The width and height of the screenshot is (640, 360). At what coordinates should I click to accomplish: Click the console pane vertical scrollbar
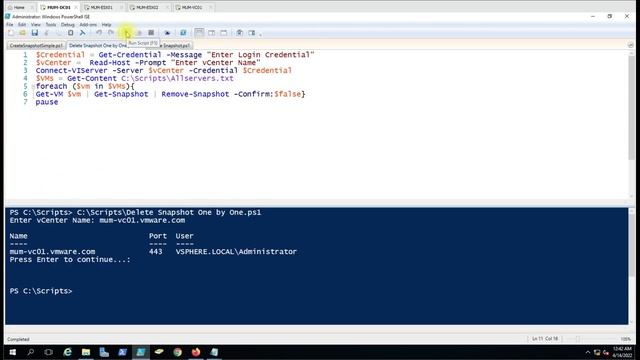[631, 245]
